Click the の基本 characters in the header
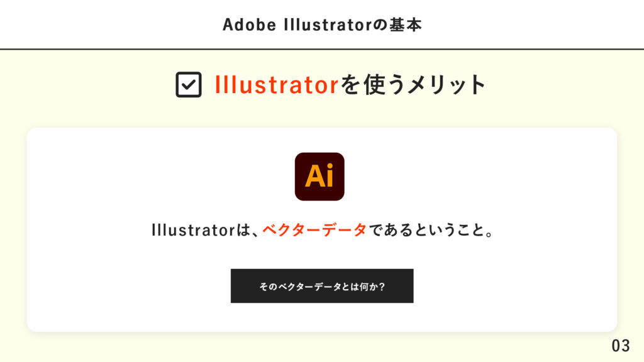 click(x=397, y=25)
